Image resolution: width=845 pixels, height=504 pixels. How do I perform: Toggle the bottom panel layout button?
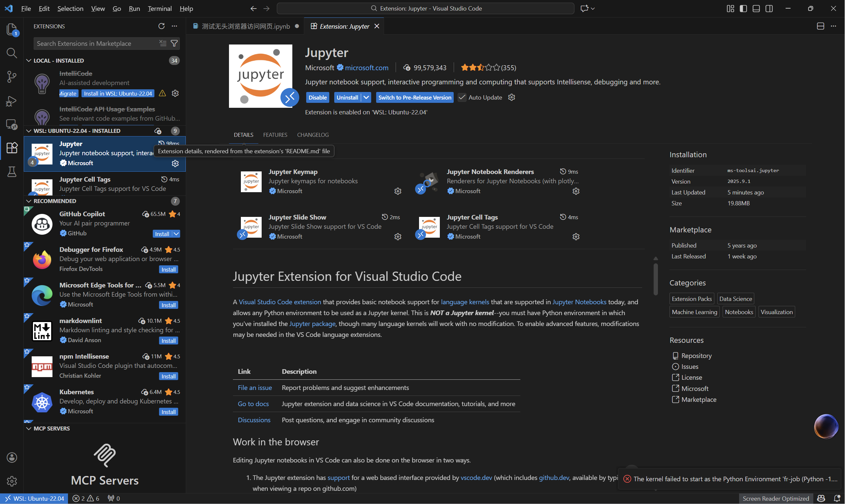(x=756, y=9)
